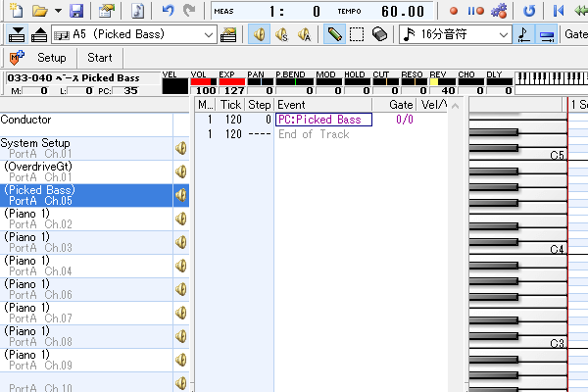Viewport: 588px width, 392px height.
Task: Select the Pencil draw tool
Action: [334, 34]
